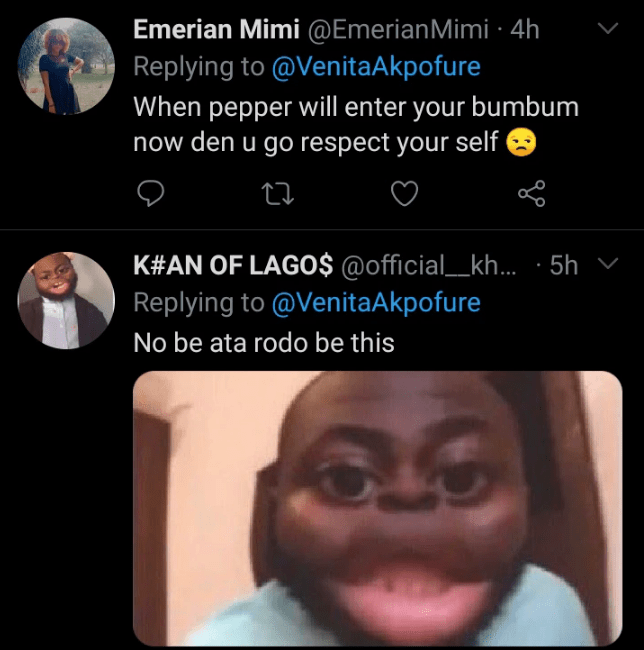Viewport: 644px width, 650px height.
Task: Share Emerian Mimi's tweet
Action: pos(531,193)
